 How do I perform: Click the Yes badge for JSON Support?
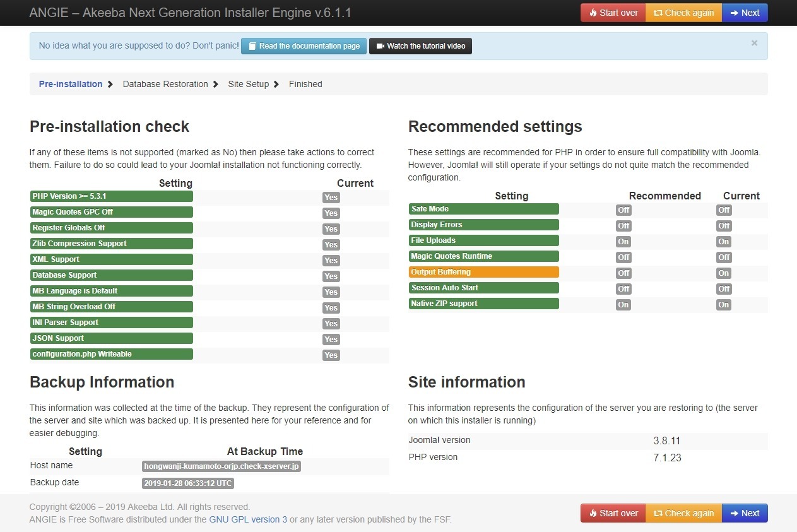pos(331,340)
